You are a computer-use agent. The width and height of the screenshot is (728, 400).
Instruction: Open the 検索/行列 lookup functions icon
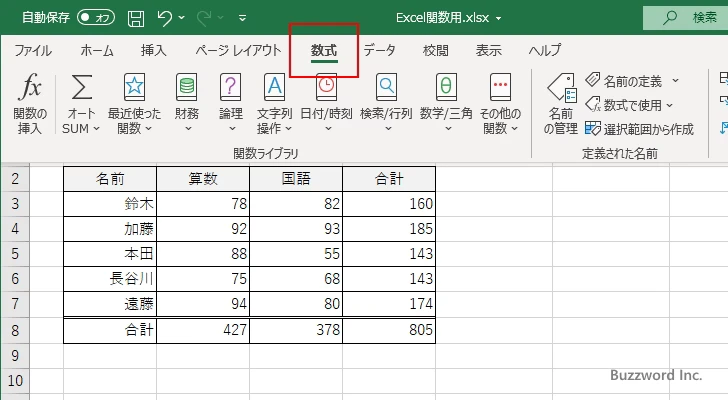coord(386,87)
